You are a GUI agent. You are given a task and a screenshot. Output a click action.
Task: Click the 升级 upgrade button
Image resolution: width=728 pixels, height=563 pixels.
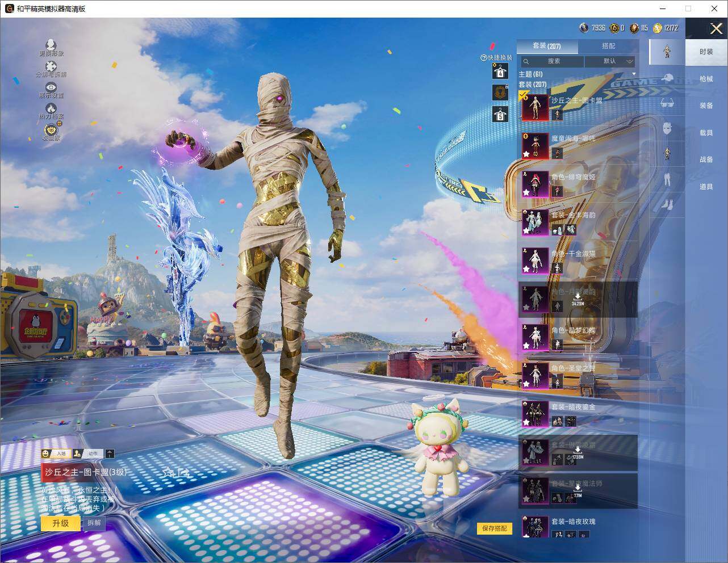pyautogui.click(x=60, y=523)
